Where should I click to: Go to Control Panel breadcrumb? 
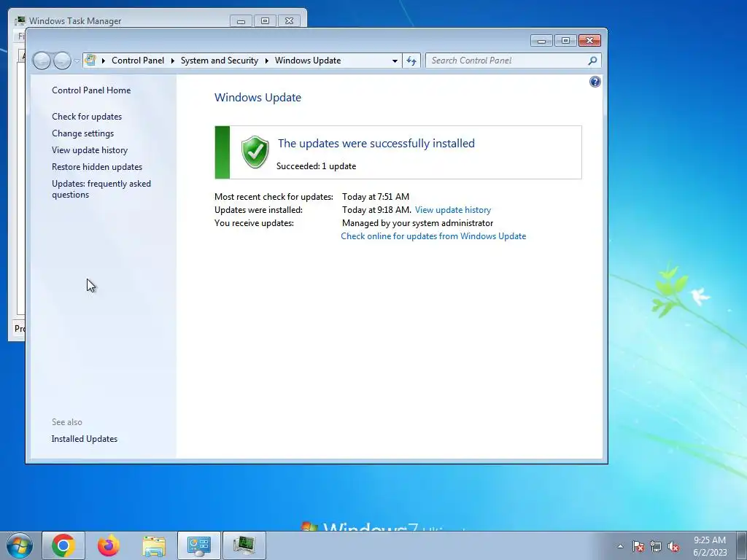(138, 61)
